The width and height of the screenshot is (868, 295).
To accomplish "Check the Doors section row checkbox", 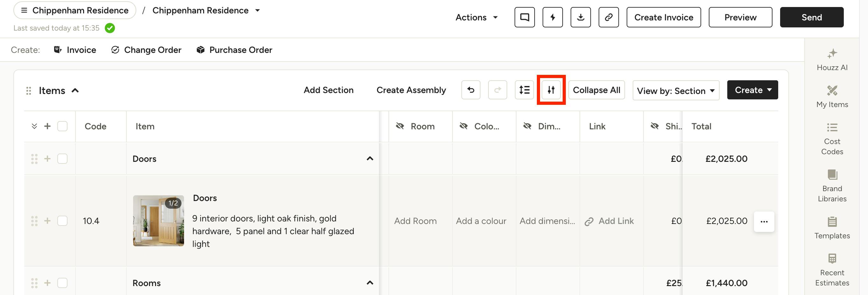I will click(x=62, y=158).
